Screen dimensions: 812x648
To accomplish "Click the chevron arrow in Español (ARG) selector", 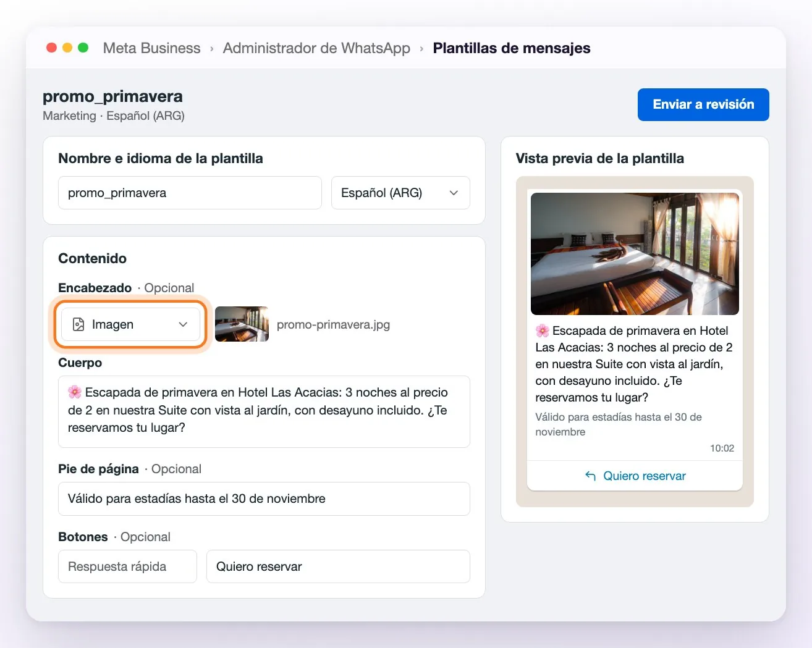I will [454, 193].
